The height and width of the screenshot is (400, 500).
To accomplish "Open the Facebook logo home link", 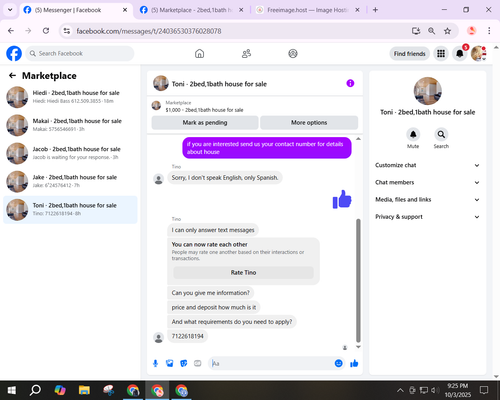I will coord(14,54).
